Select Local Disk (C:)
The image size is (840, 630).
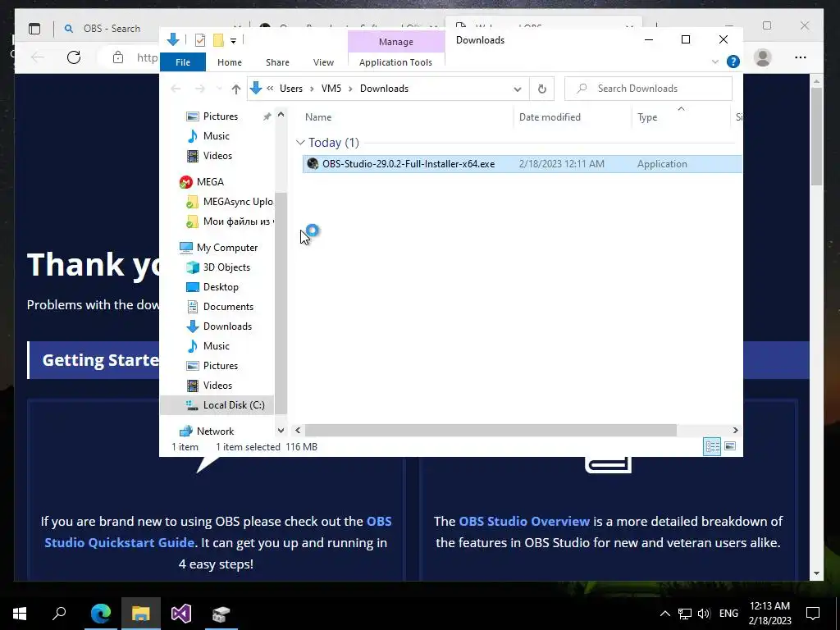tap(234, 405)
